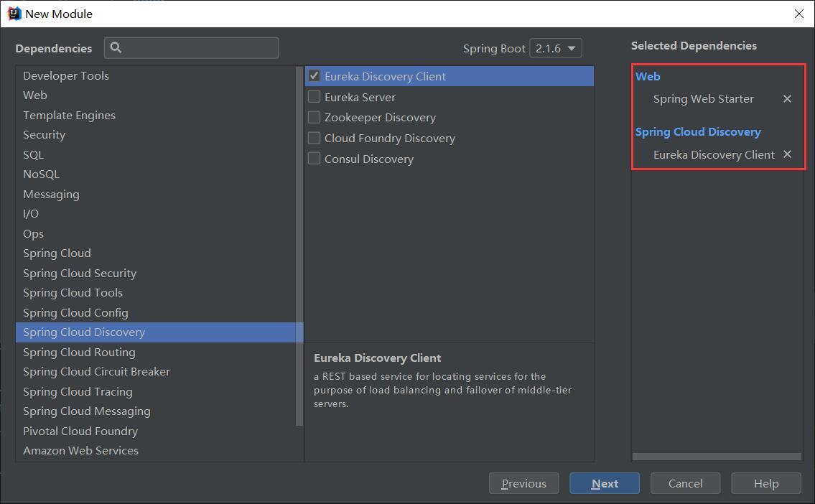Select the Spring Cloud Discovery category
This screenshot has height=504, width=815.
(159, 332)
